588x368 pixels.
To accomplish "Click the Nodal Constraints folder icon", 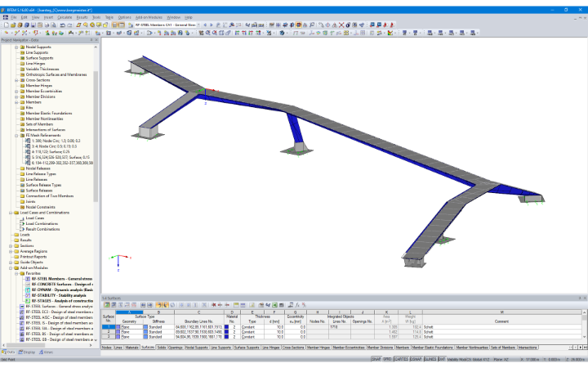I will (x=22, y=207).
